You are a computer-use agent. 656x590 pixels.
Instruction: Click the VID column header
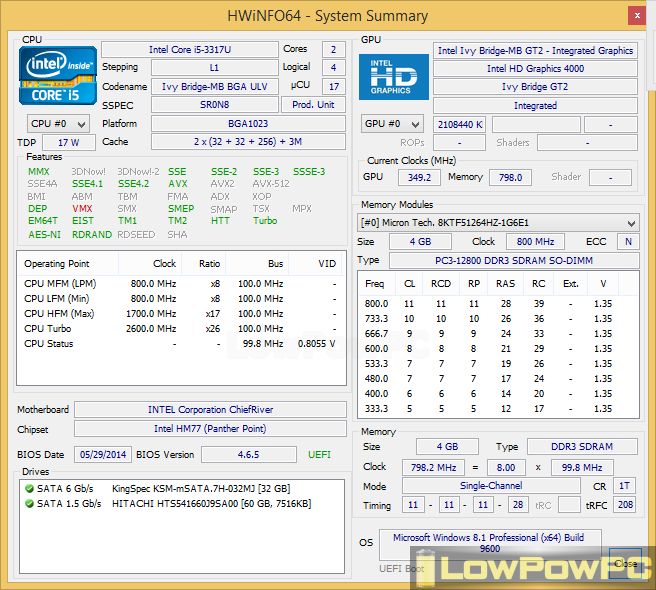pyautogui.click(x=317, y=264)
